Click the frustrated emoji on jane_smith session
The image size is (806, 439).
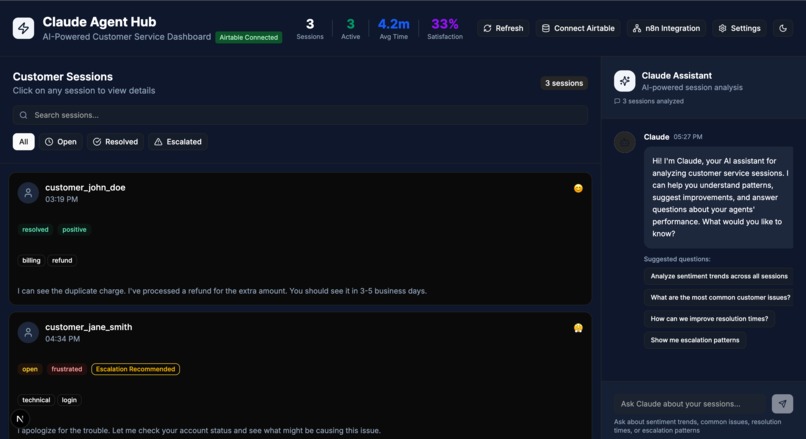point(578,328)
